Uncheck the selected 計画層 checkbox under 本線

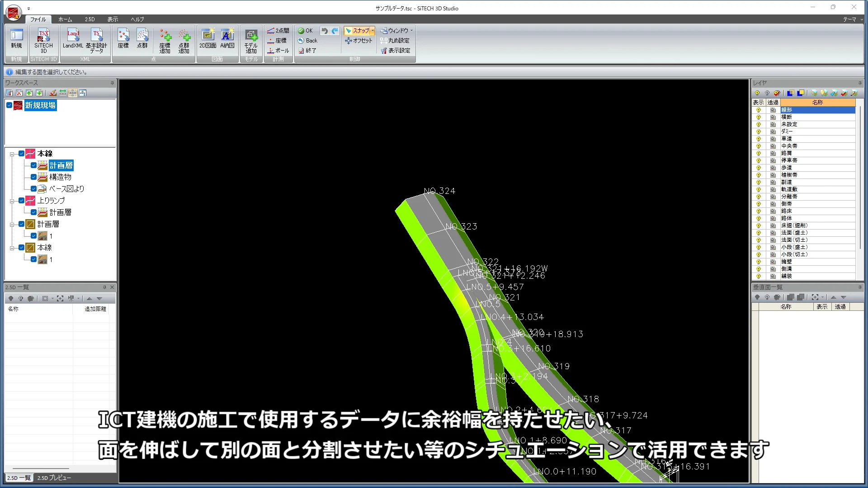(33, 165)
